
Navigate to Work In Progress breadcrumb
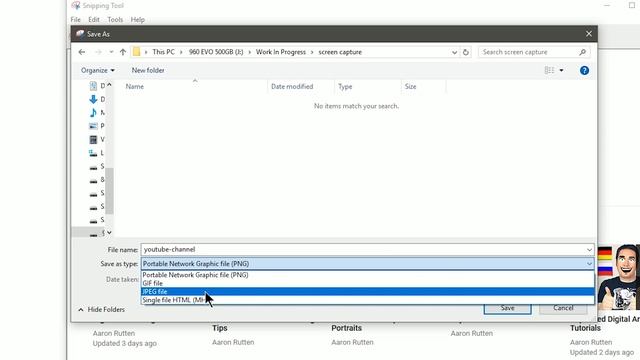281,52
